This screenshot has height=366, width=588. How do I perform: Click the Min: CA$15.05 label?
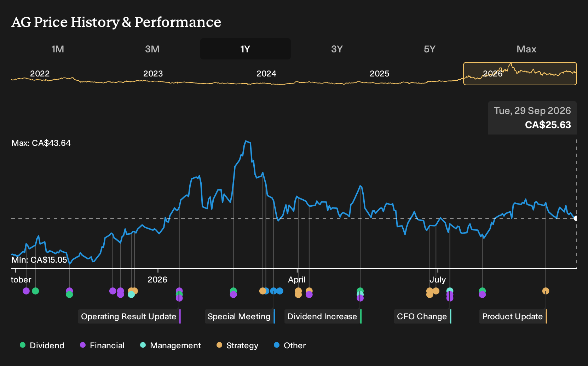coord(39,260)
